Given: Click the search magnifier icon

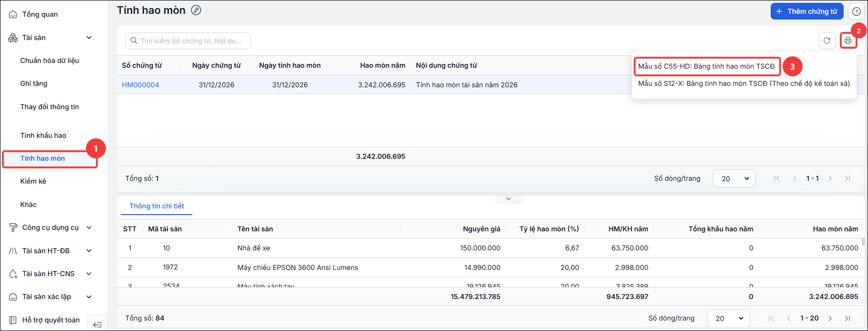Looking at the screenshot, I should 134,41.
